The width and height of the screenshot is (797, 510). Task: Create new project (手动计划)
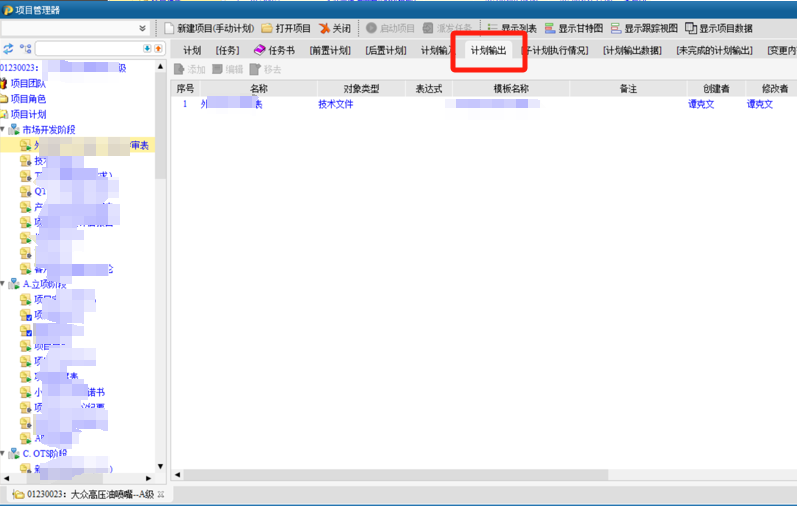[x=209, y=28]
